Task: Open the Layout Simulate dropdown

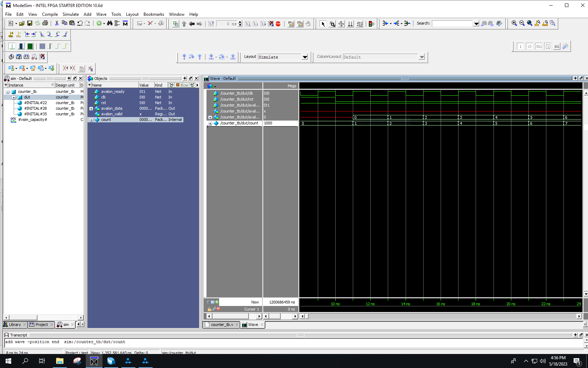Action: click(305, 57)
